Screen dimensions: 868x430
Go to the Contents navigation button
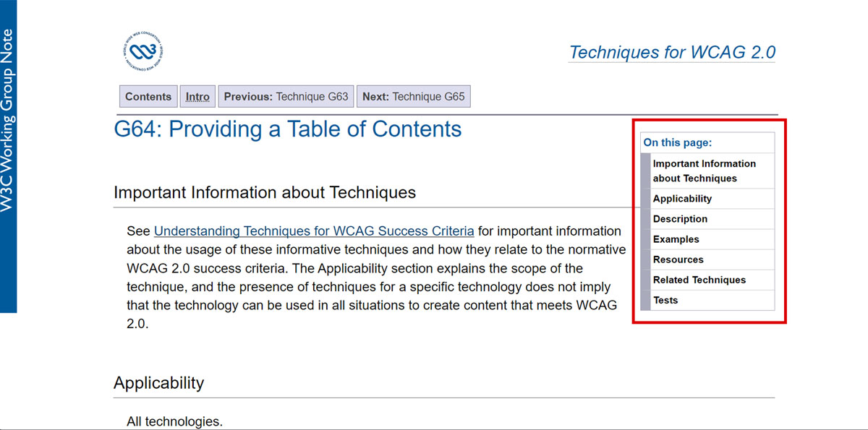148,97
